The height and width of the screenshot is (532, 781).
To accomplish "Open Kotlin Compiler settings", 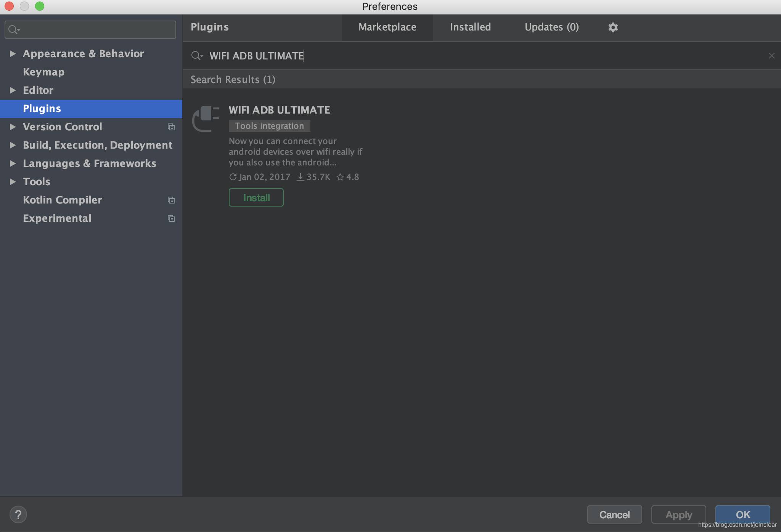I will [x=63, y=200].
